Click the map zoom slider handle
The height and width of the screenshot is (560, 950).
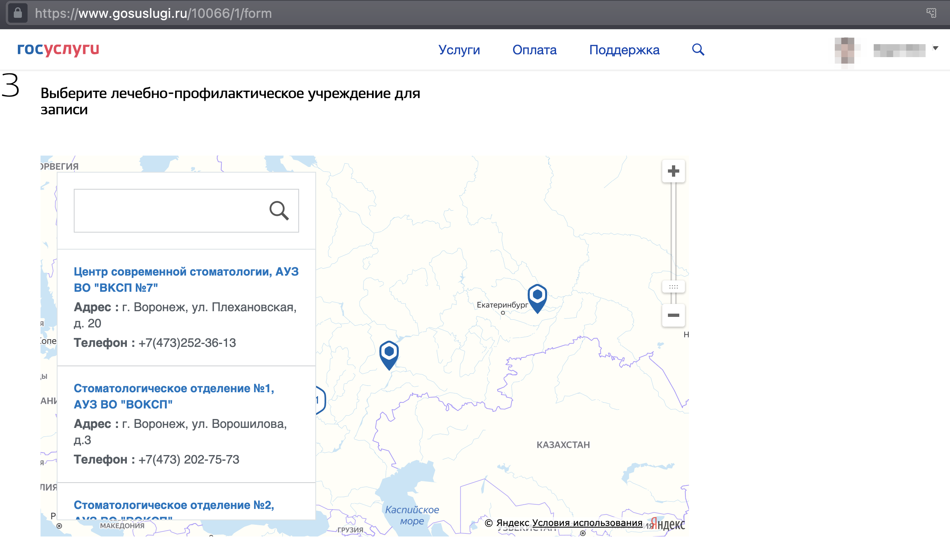pos(674,287)
